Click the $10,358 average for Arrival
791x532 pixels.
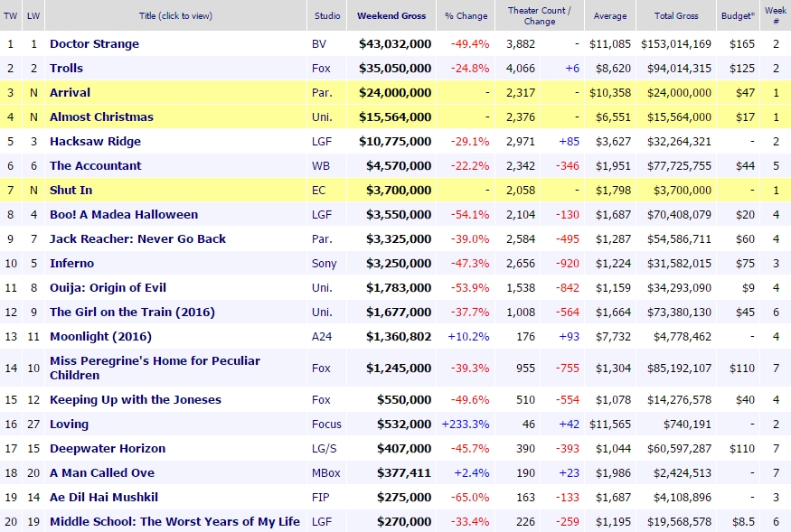610,93
